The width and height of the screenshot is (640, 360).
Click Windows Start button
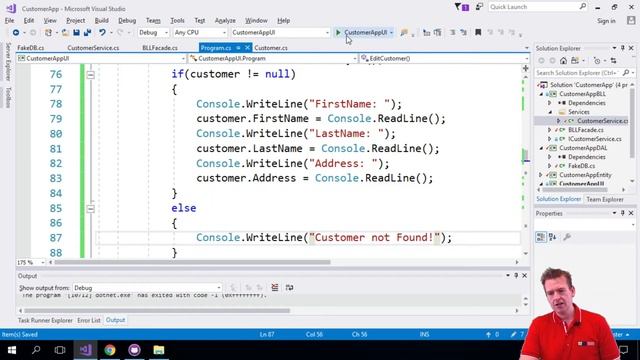coord(12,350)
